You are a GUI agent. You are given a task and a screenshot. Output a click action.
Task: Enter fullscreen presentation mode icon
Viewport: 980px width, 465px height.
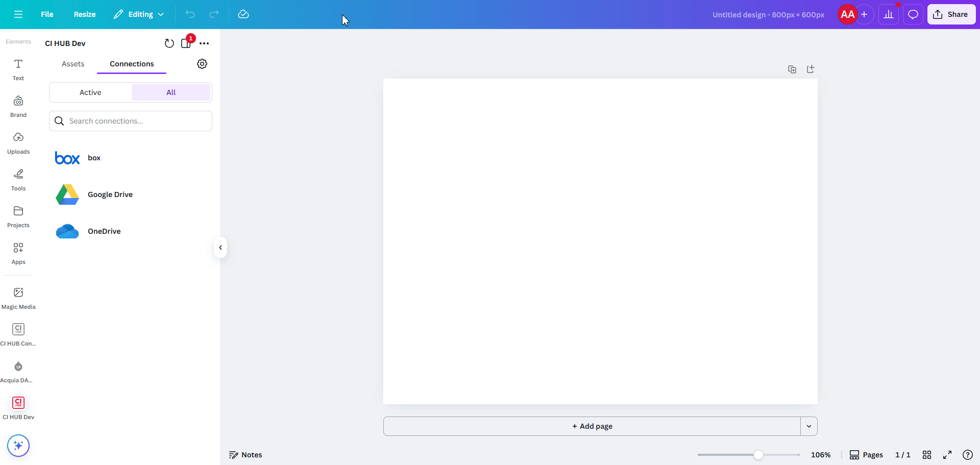[x=947, y=455]
